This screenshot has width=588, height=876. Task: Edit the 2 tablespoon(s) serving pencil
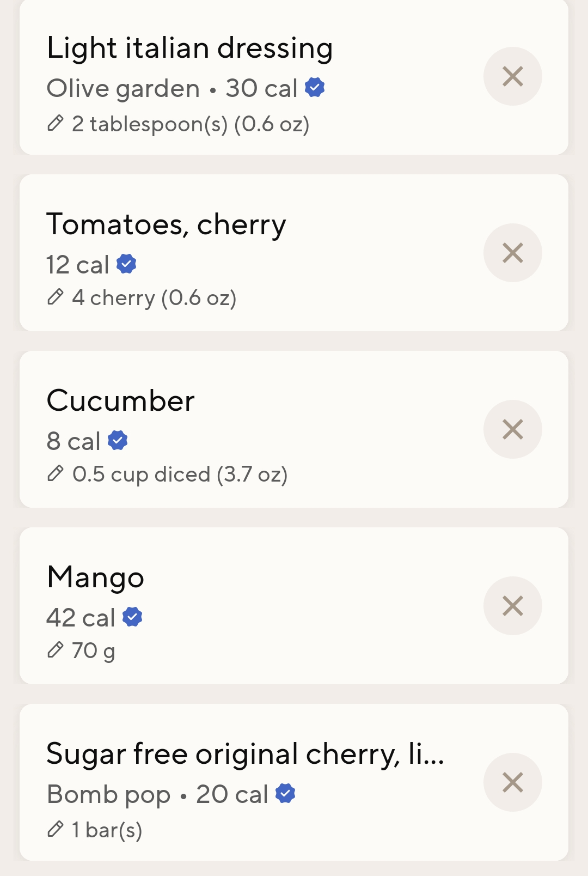pos(56,124)
